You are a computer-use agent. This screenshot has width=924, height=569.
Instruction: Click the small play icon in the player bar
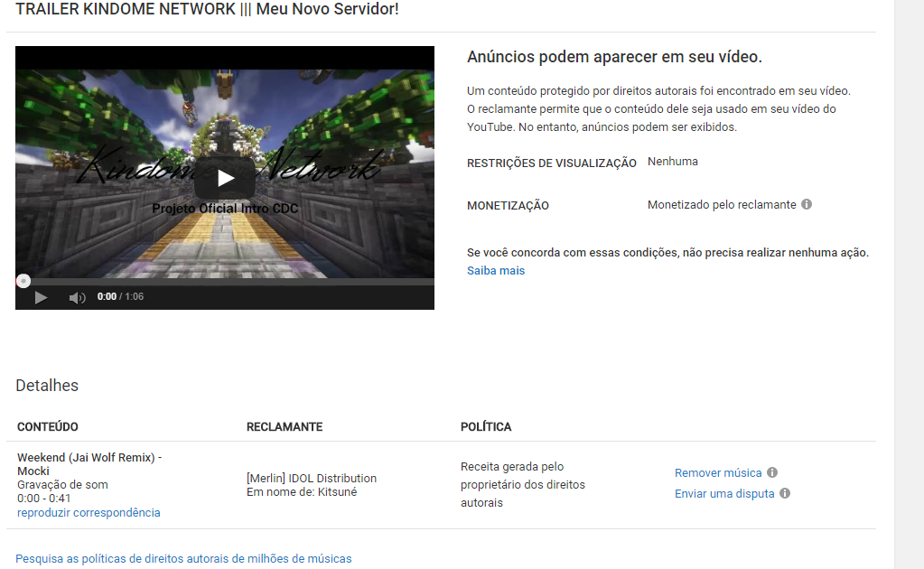(x=41, y=297)
